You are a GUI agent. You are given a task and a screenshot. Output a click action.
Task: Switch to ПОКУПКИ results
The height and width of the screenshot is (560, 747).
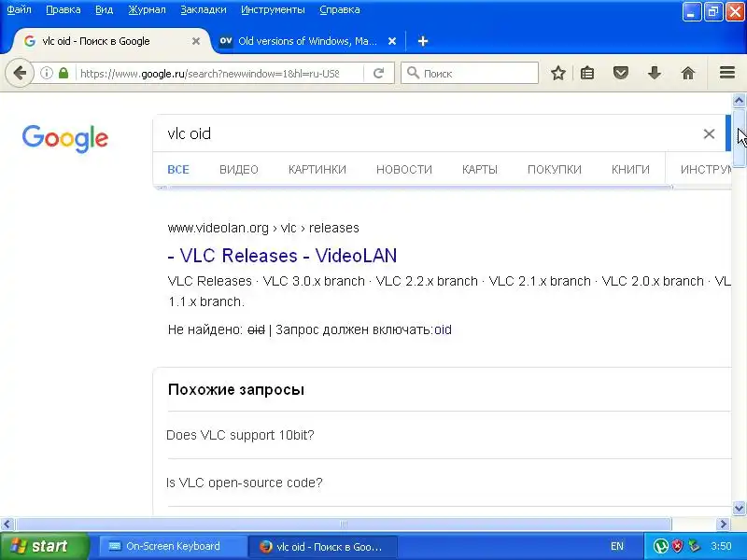click(x=555, y=170)
